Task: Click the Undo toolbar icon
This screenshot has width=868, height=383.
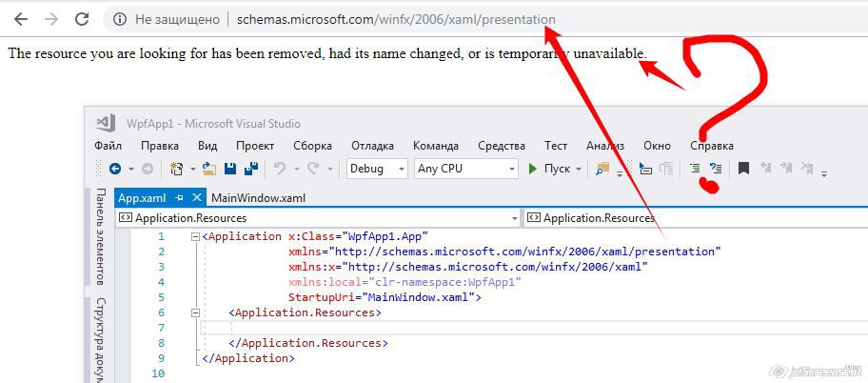Action: (x=280, y=169)
